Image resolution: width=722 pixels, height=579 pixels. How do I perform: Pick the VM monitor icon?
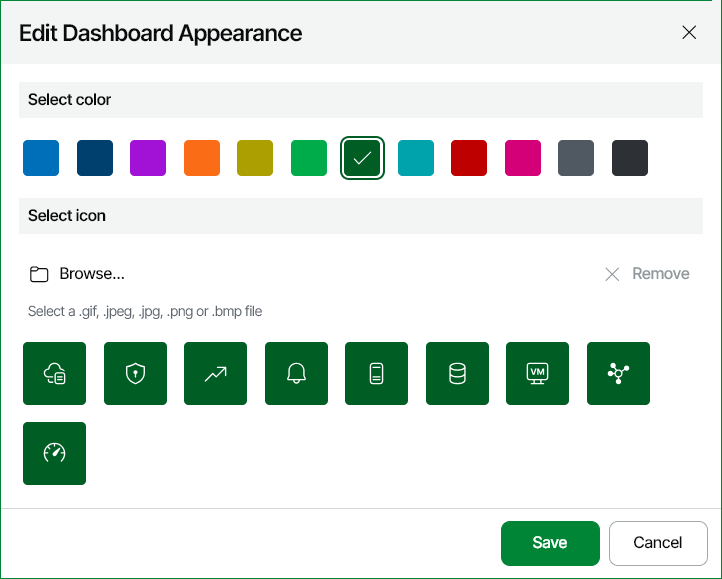pyautogui.click(x=537, y=373)
